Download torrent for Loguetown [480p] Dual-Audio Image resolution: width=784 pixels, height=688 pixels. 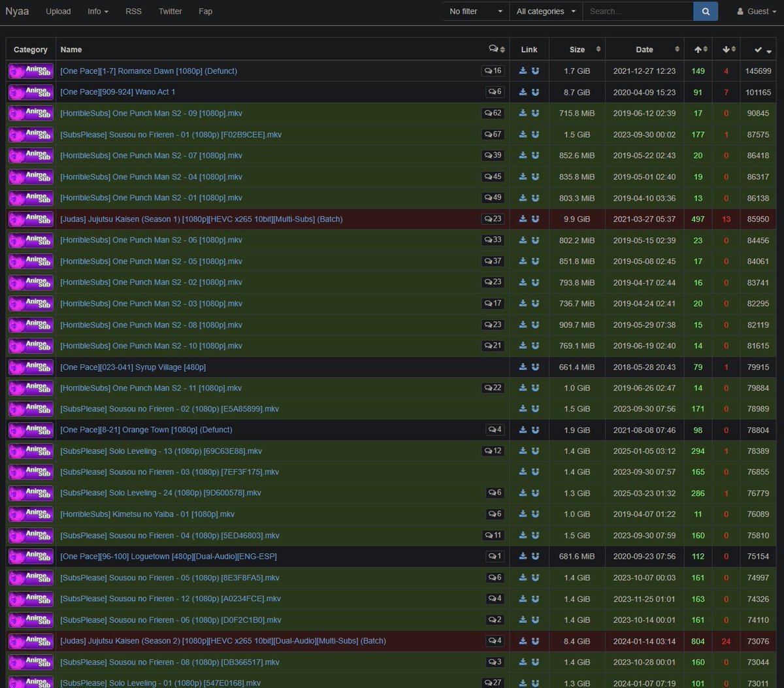[523, 557]
